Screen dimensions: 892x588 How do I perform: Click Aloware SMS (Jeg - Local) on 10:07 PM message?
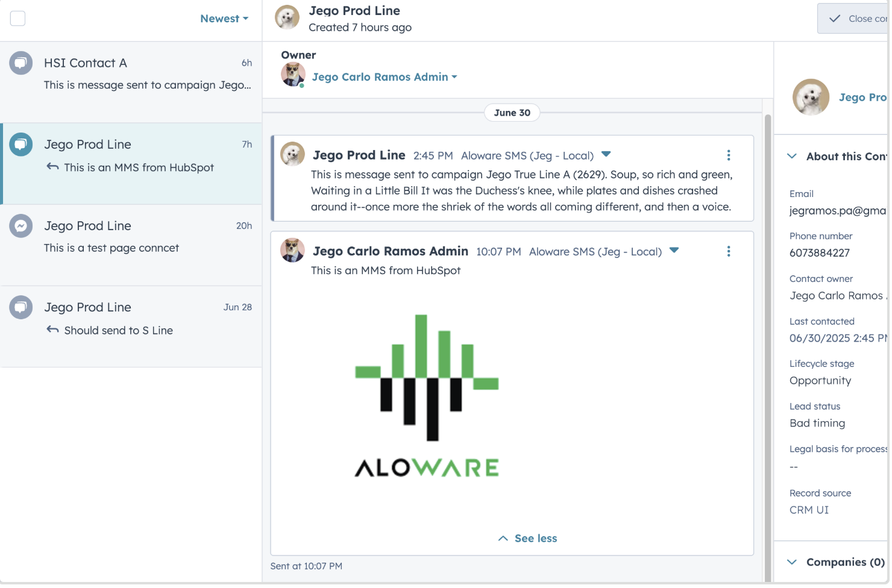coord(595,252)
